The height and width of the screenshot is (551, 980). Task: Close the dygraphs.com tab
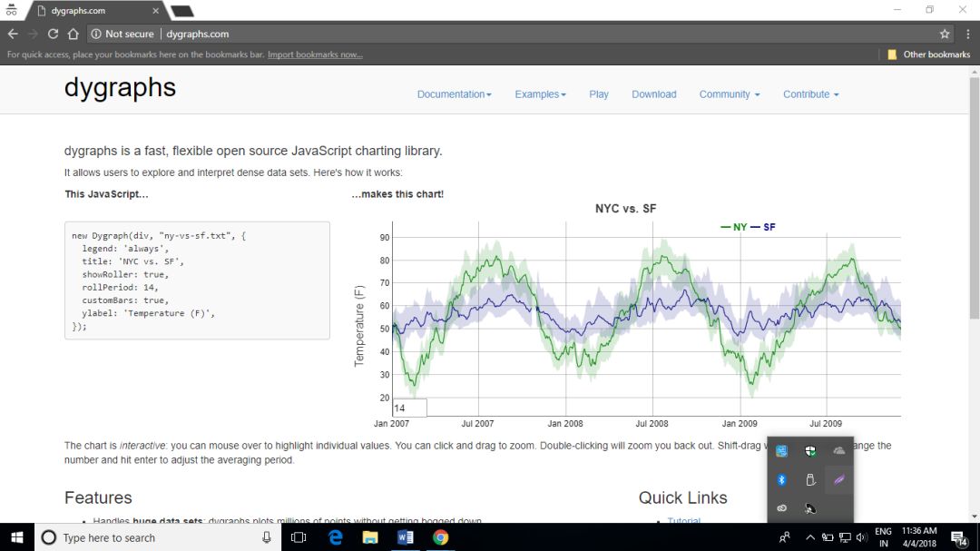[x=156, y=11]
